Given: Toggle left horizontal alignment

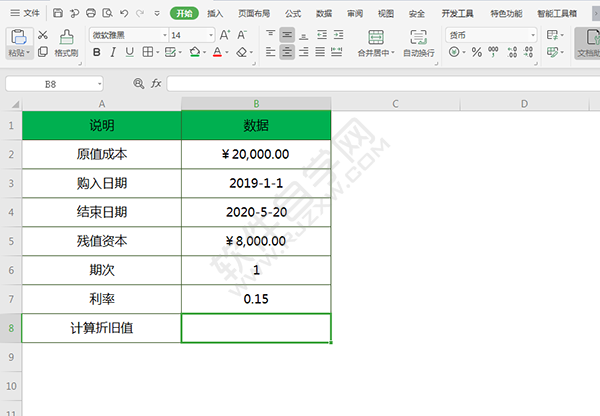Looking at the screenshot, I should point(271,52).
